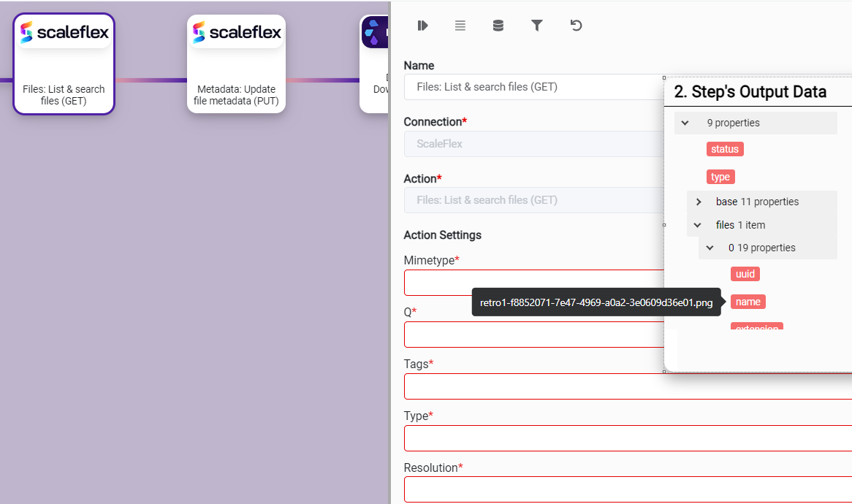This screenshot has height=504, width=852.
Task: Open the list lines toolbar icon
Action: pyautogui.click(x=460, y=26)
